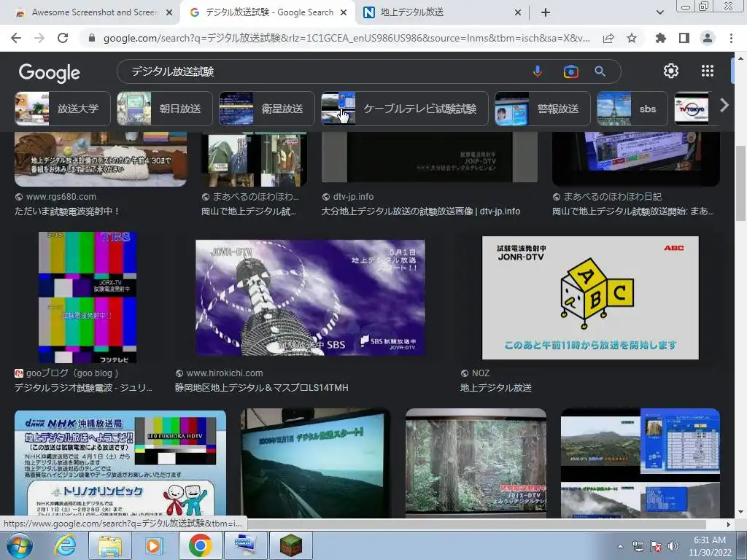Open 静岡地区地上デジタル＆マスプロLS14TMH result
The image size is (747, 560).
click(x=262, y=388)
